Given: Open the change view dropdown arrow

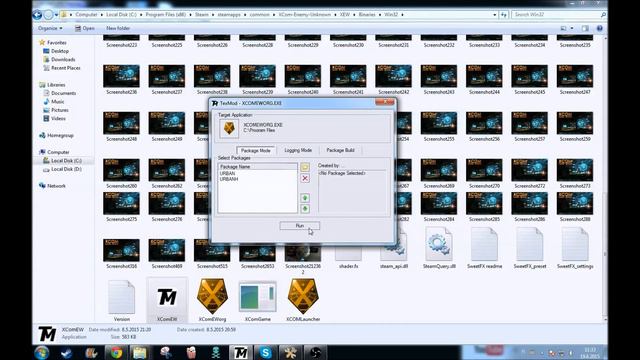Looking at the screenshot, I should 572,28.
